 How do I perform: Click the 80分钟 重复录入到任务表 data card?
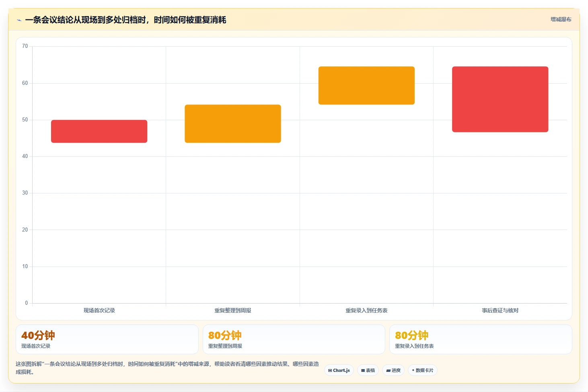(x=481, y=339)
